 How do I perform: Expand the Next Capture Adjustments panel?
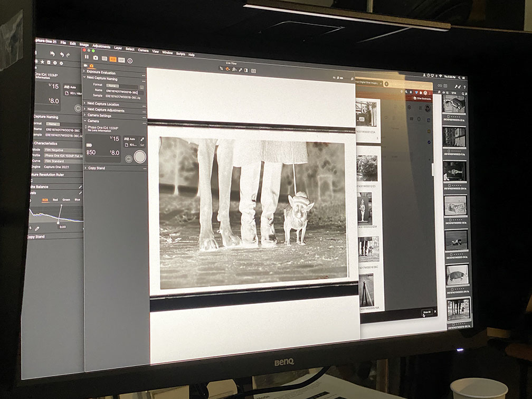click(x=85, y=109)
